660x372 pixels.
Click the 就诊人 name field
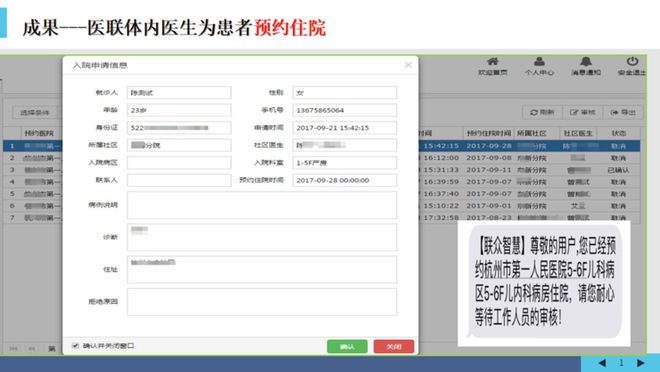click(x=179, y=93)
